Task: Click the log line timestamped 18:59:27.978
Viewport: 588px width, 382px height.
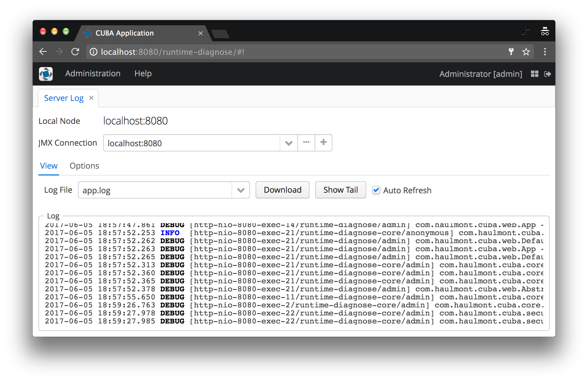Action: [294, 313]
